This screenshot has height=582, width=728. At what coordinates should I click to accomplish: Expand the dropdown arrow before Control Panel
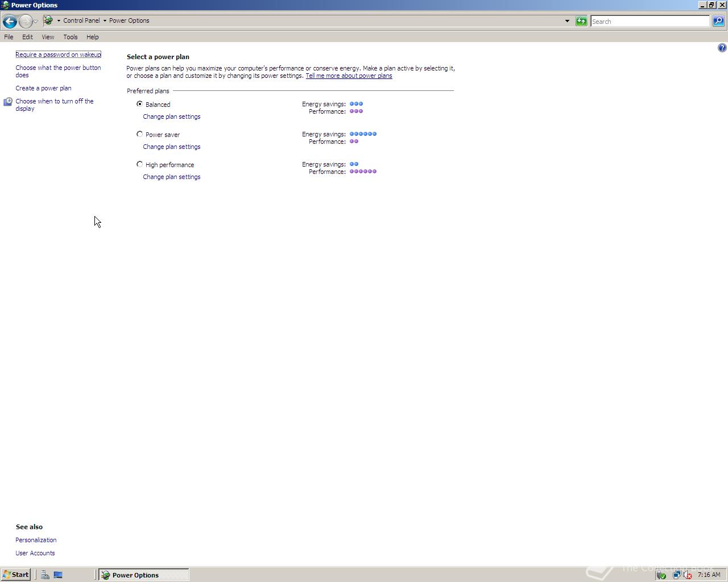click(59, 20)
